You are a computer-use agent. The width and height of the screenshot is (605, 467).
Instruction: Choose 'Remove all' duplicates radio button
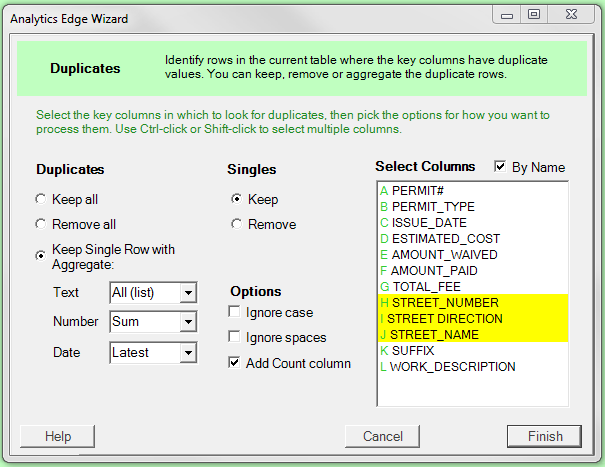[41, 225]
